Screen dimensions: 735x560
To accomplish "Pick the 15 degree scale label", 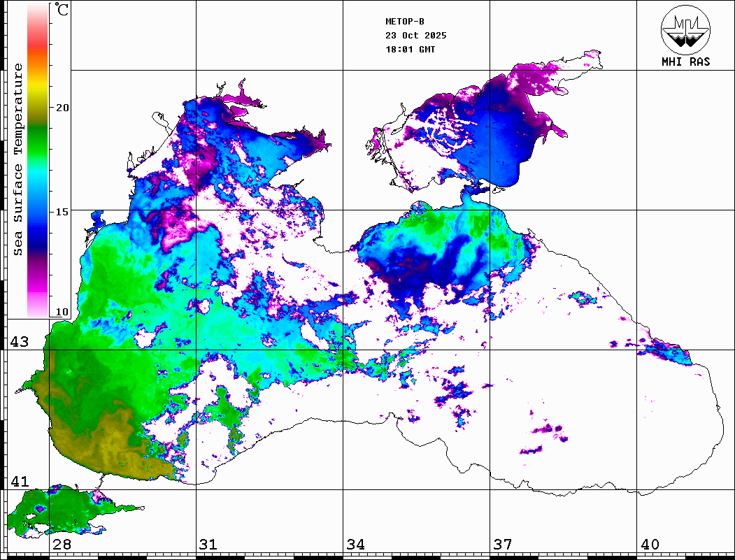I will tap(63, 211).
